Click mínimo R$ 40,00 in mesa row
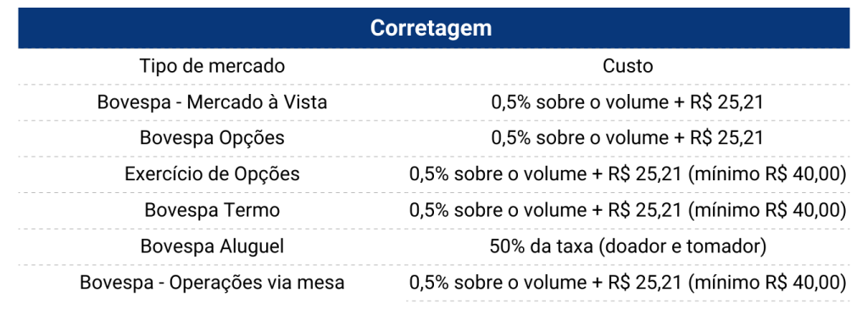This screenshot has height=320, width=868. pyautogui.click(x=770, y=283)
